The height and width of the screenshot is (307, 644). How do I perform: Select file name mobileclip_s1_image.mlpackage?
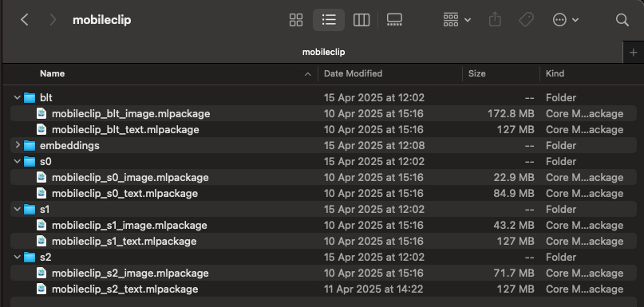click(129, 226)
